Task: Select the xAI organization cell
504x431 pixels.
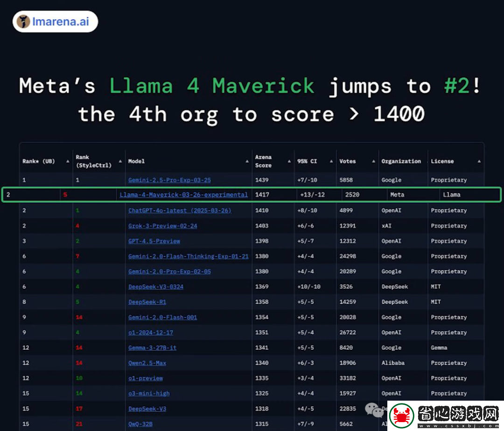Action: 387,226
